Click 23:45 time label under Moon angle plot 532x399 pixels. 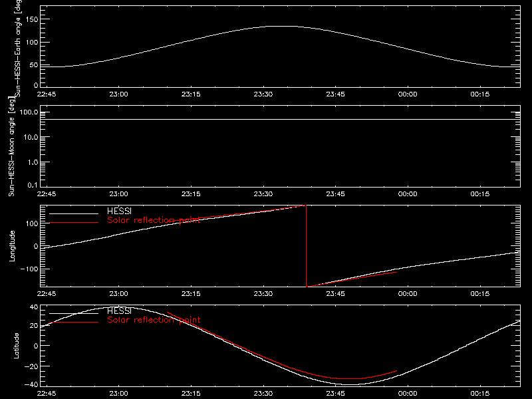point(336,194)
